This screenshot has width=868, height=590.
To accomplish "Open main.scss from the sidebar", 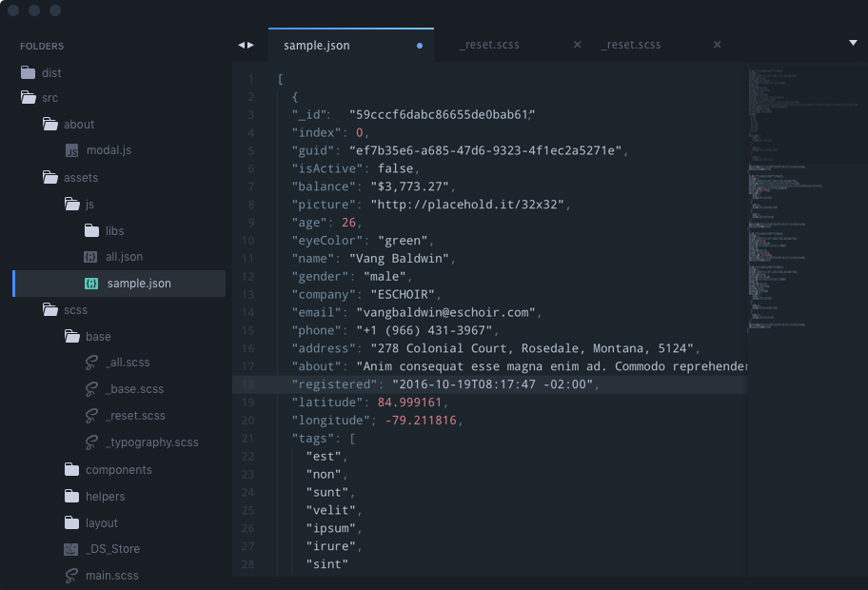I will [111, 576].
